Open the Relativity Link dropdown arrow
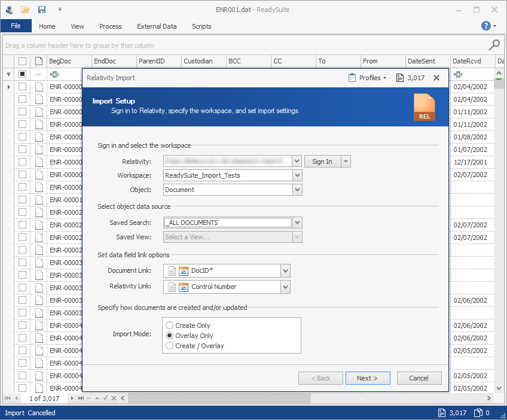 285,287
